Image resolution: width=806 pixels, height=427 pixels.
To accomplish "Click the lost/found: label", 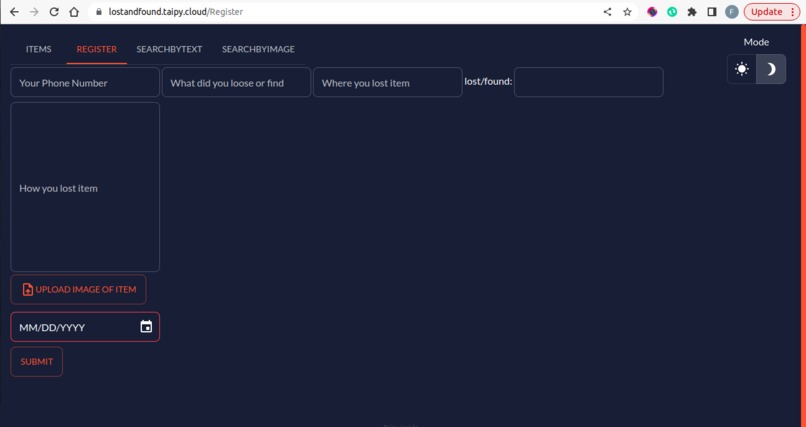I will 488,81.
